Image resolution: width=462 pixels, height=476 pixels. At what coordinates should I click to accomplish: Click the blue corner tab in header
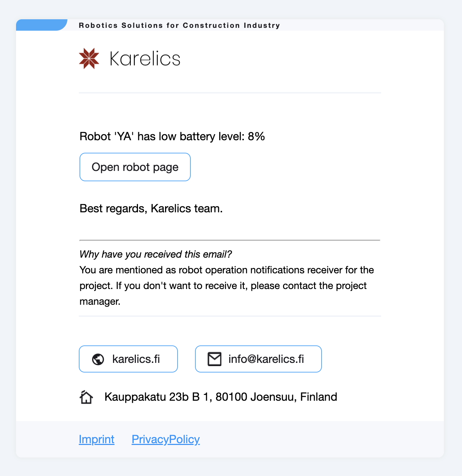[x=41, y=25]
